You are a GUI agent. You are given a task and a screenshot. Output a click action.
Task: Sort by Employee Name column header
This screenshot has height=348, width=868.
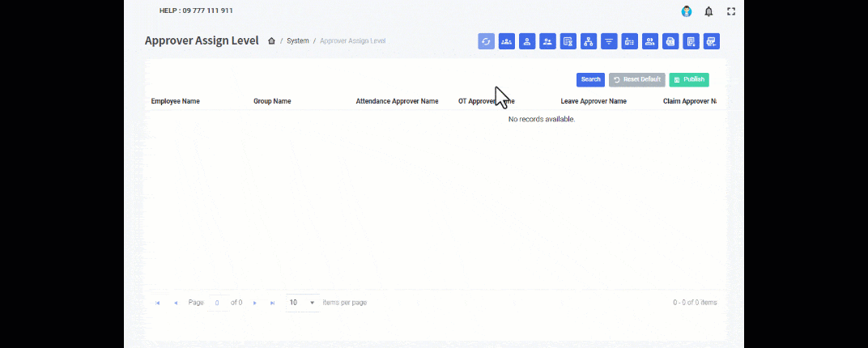point(176,101)
